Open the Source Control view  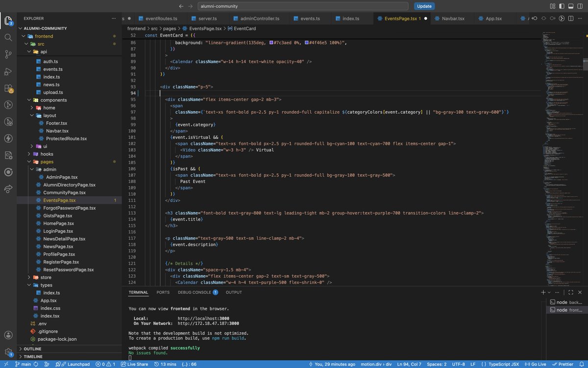click(8, 54)
